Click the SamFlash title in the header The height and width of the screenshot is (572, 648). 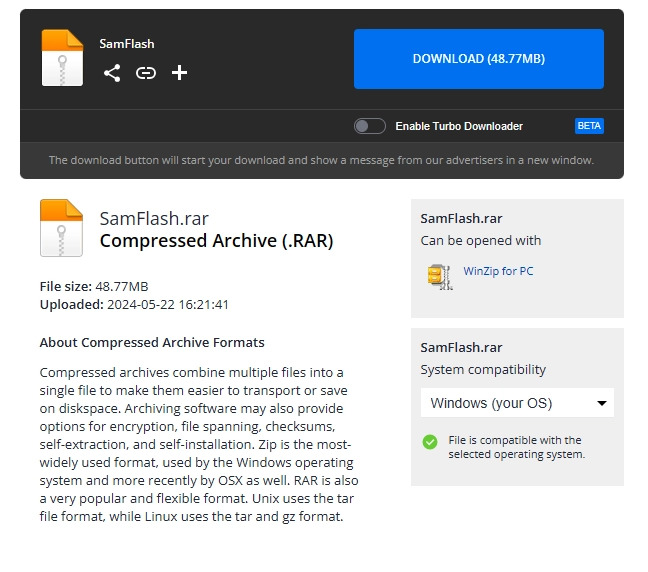(127, 44)
